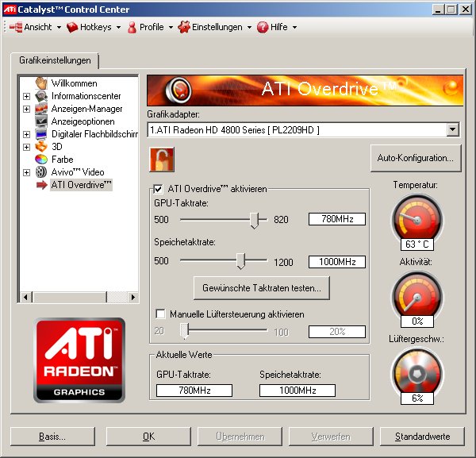Open the Hotkeys menu

pos(94,27)
